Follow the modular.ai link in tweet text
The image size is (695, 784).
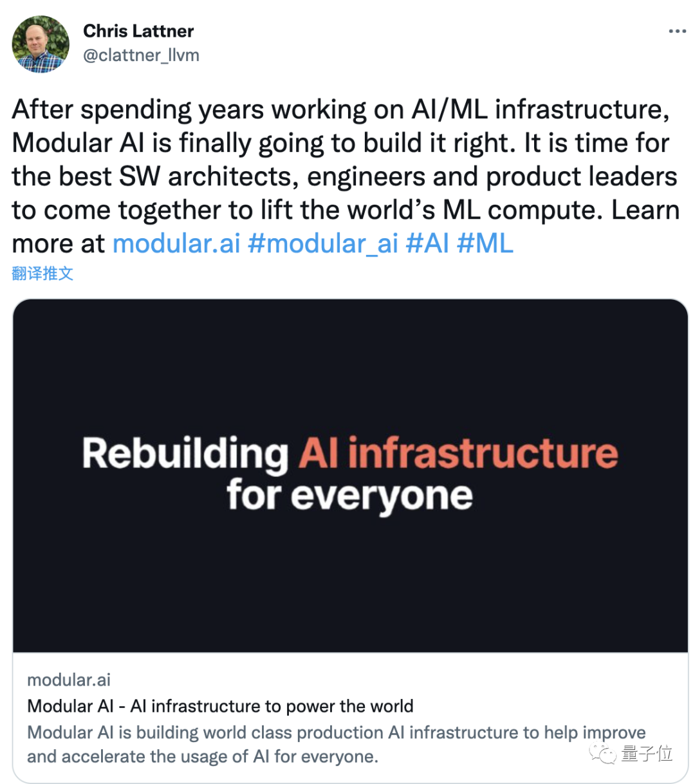176,243
